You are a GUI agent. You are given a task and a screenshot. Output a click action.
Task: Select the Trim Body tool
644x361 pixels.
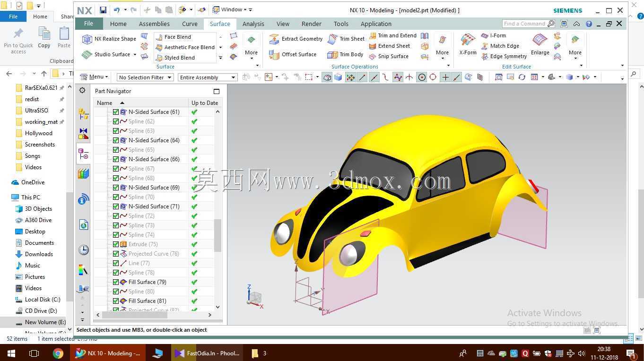point(346,54)
